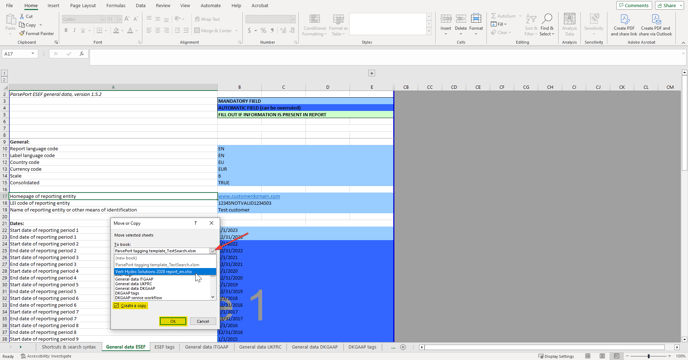The image size is (688, 360).
Task: Close the Move or Copy dialog
Action: tap(211, 223)
